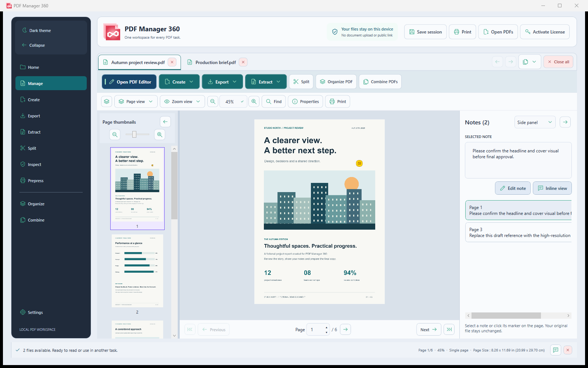Screen dimensions: 588x368
Task: Select page 2 thumbnail
Action: coord(137,275)
